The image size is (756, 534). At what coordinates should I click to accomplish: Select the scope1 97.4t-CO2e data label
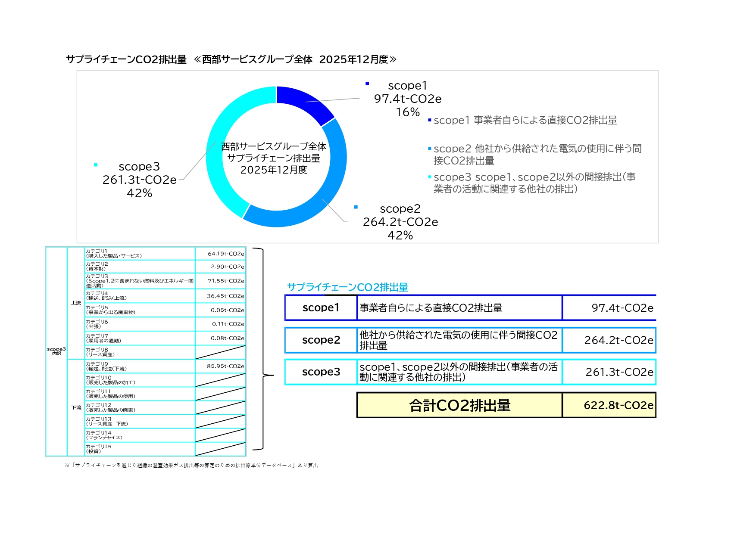[x=407, y=99]
